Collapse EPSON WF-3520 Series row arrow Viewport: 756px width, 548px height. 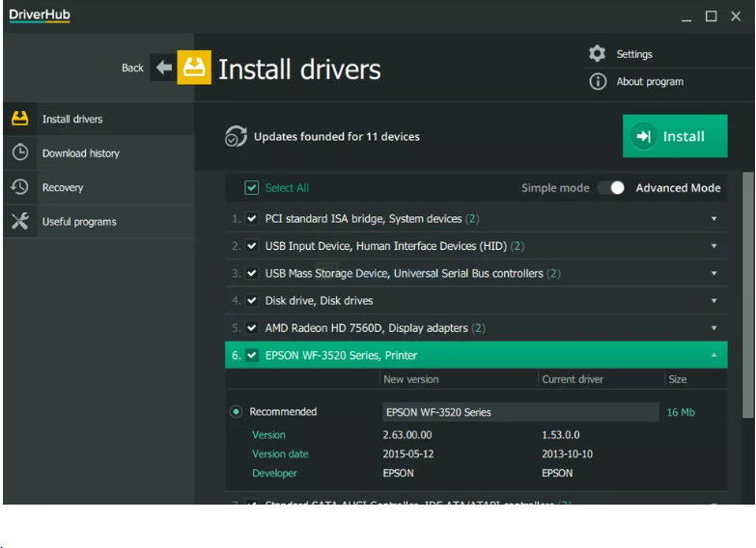coord(714,355)
